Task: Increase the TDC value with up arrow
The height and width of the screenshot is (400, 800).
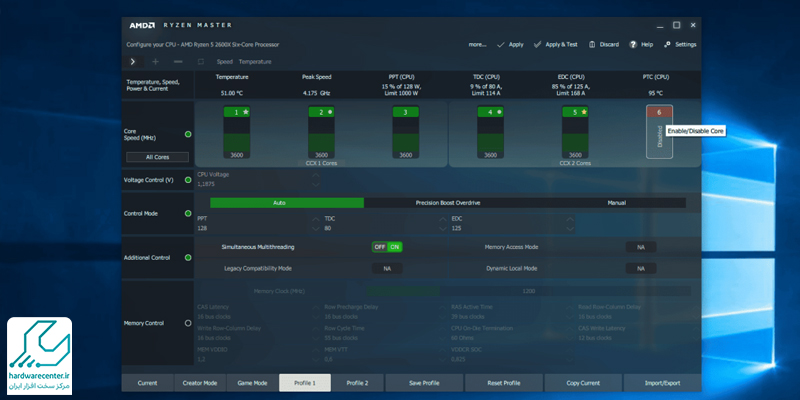Action: 443,219
